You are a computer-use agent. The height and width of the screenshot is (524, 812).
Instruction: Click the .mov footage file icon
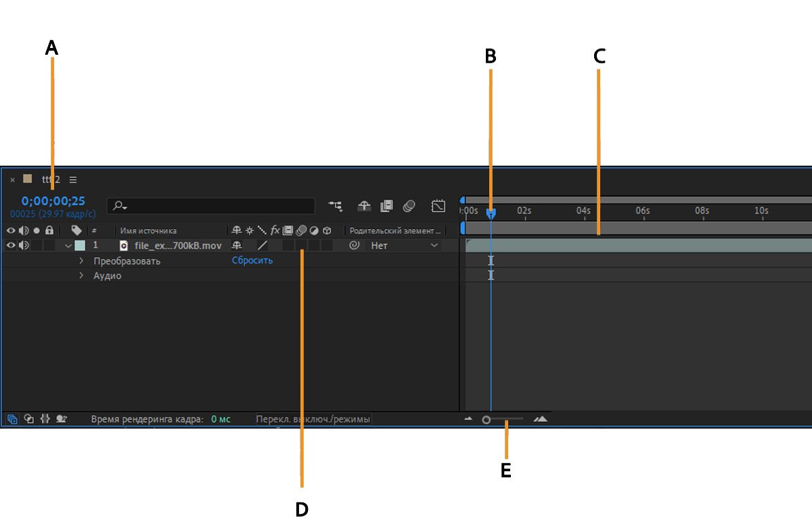(124, 245)
